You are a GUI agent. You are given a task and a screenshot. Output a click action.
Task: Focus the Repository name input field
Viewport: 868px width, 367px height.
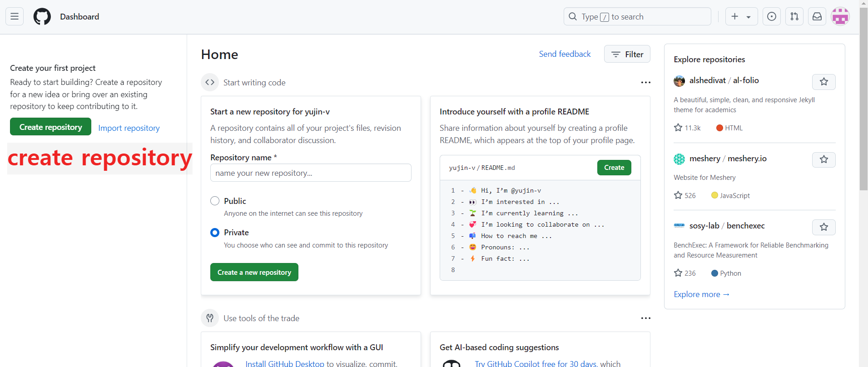click(311, 173)
